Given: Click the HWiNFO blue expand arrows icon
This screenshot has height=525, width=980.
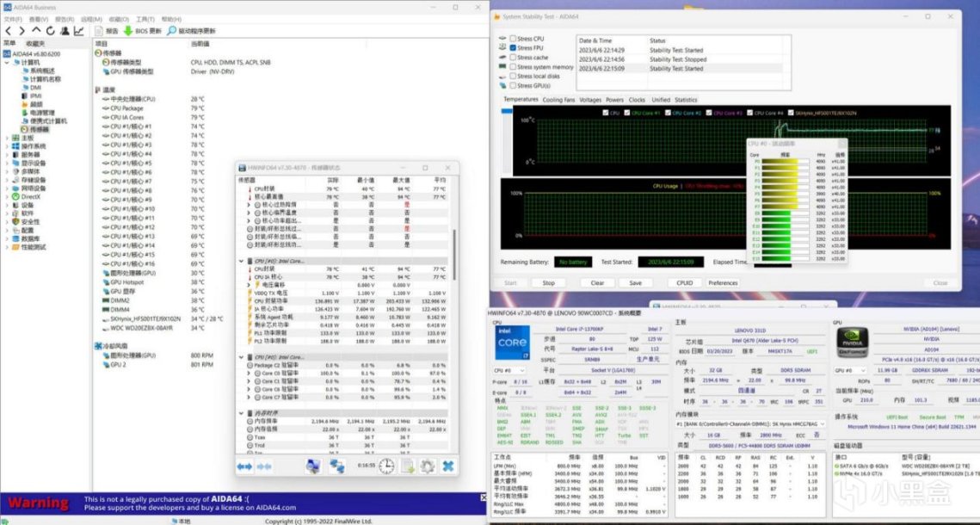Looking at the screenshot, I should tap(244, 466).
